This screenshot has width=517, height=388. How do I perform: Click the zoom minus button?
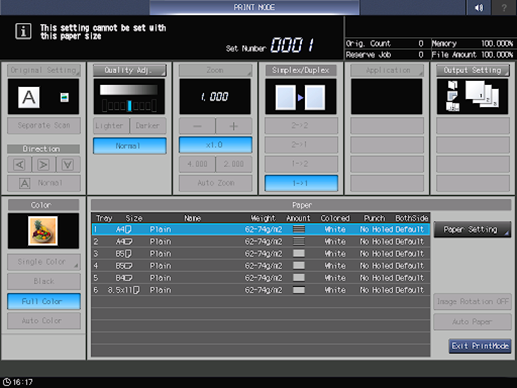click(197, 126)
